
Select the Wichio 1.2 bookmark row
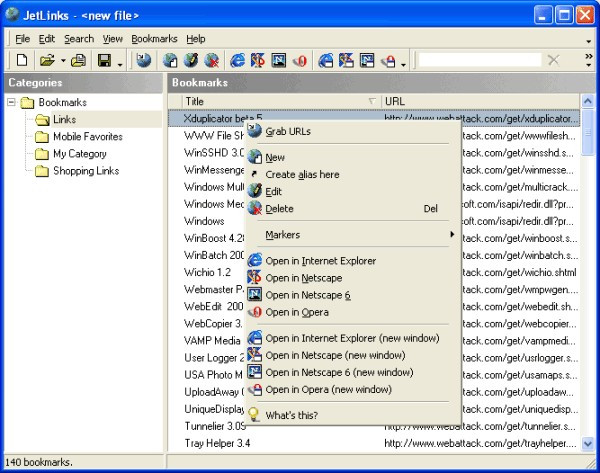click(374, 272)
